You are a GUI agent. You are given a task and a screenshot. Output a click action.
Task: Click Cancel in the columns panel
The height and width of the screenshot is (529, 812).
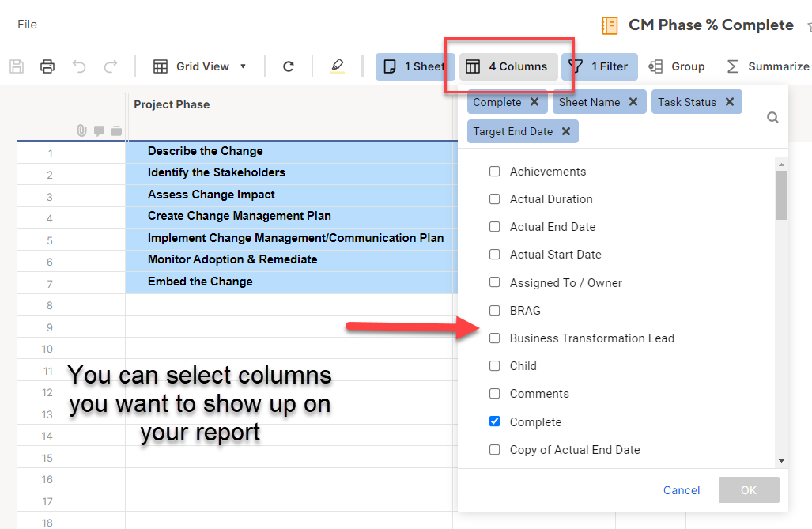681,490
